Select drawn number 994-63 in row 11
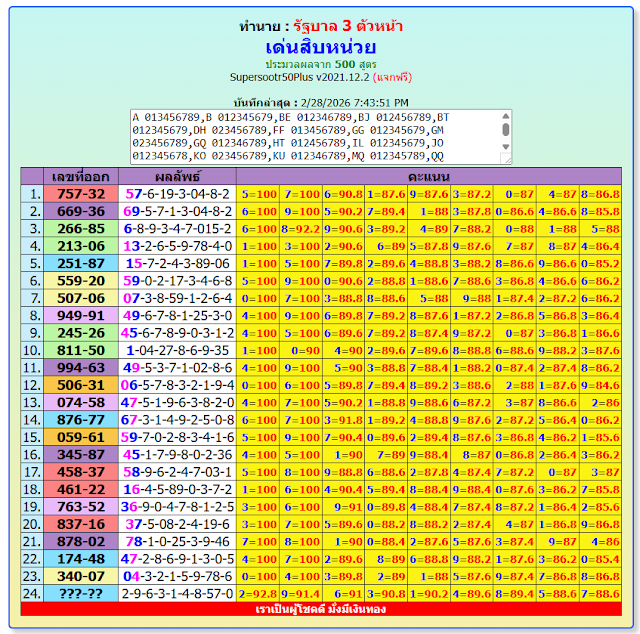The width and height of the screenshot is (640, 634). point(81,368)
